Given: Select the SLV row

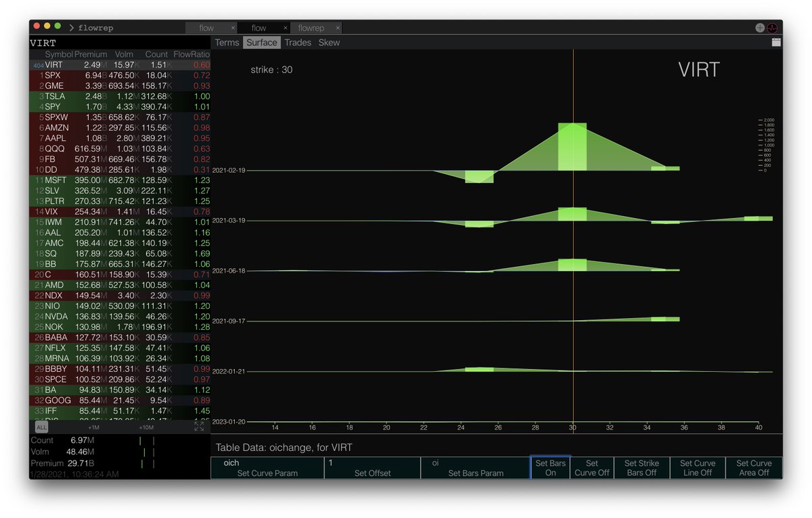Looking at the screenshot, I should tap(120, 191).
